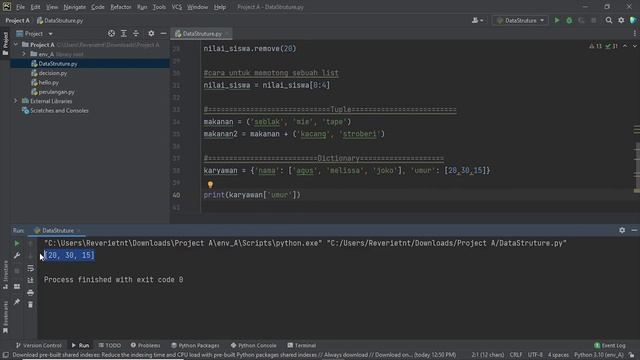Open the Help menu
The height and width of the screenshot is (360, 640).
(220, 7)
